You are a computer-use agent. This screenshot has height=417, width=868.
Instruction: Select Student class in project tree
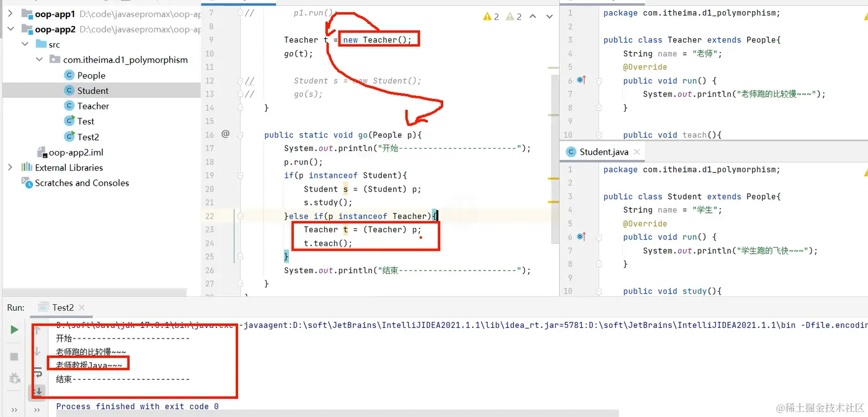[92, 91]
